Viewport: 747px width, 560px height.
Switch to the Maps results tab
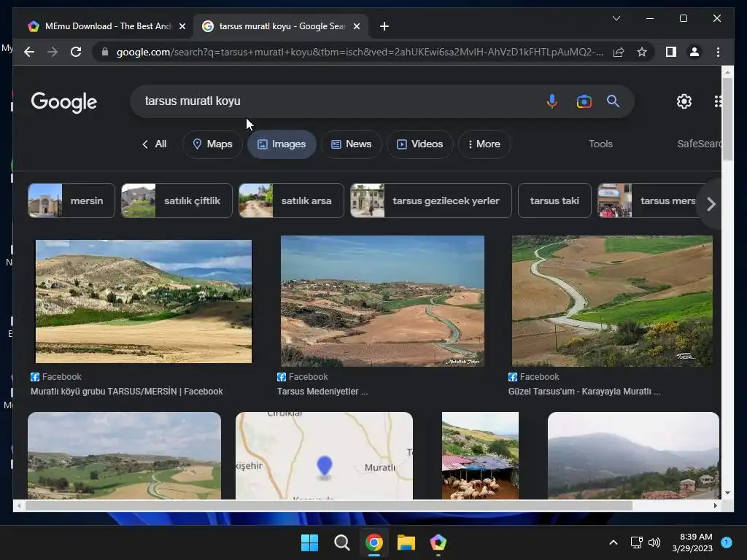point(212,144)
